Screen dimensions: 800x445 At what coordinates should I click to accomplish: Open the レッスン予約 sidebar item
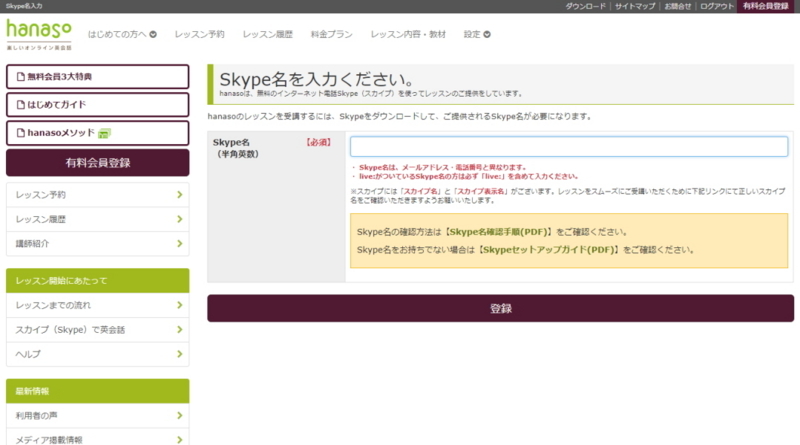pos(97,194)
